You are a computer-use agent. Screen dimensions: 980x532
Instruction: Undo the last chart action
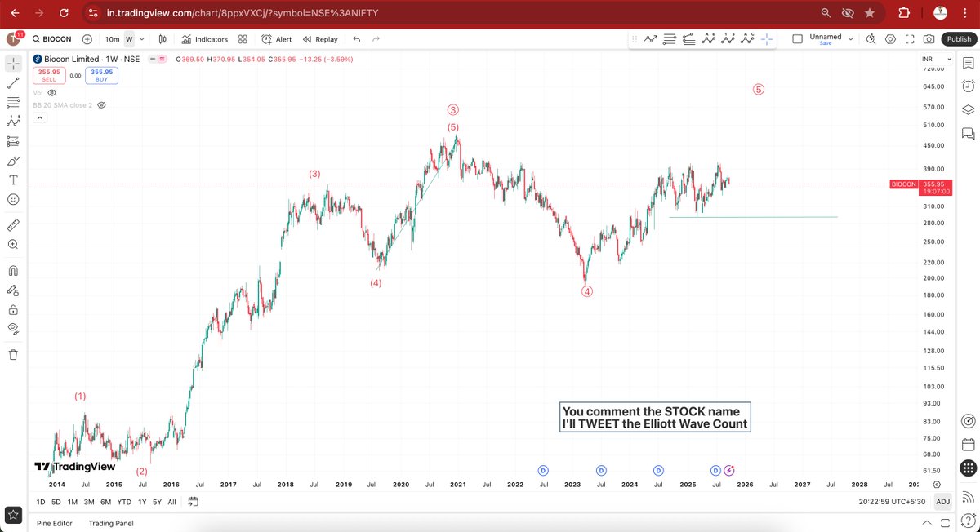[x=357, y=39]
